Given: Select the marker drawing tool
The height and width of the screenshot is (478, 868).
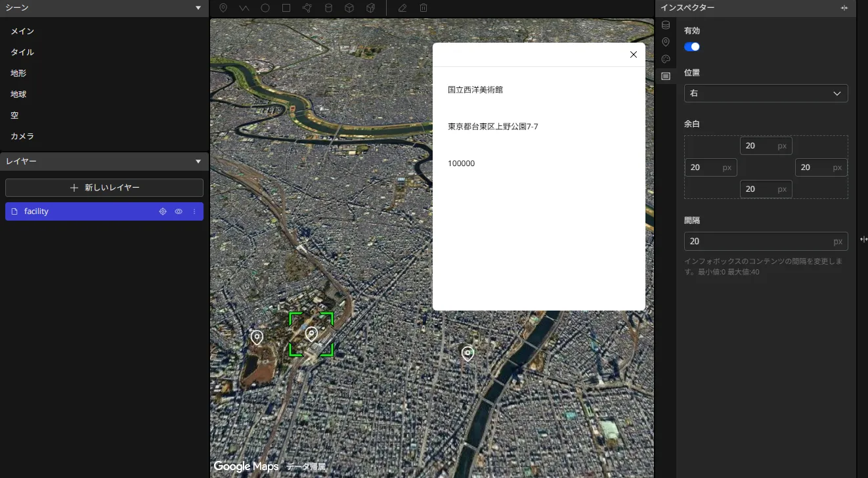Looking at the screenshot, I should coord(223,8).
